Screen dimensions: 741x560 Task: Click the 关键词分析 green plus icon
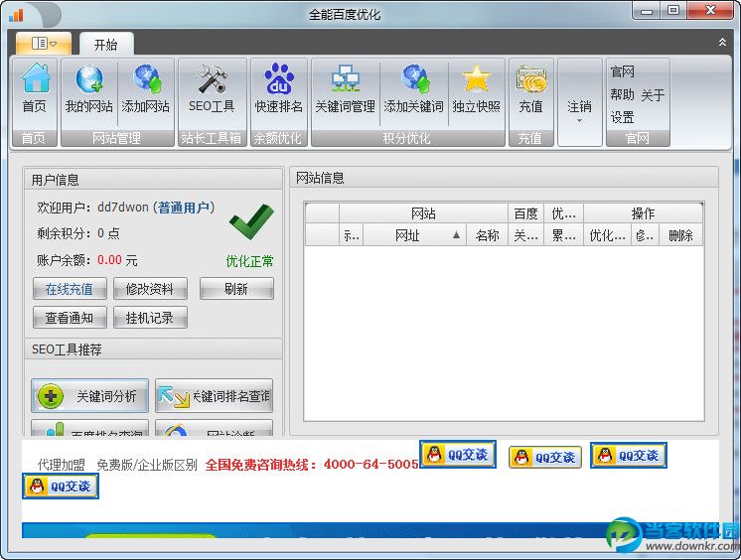click(x=50, y=396)
